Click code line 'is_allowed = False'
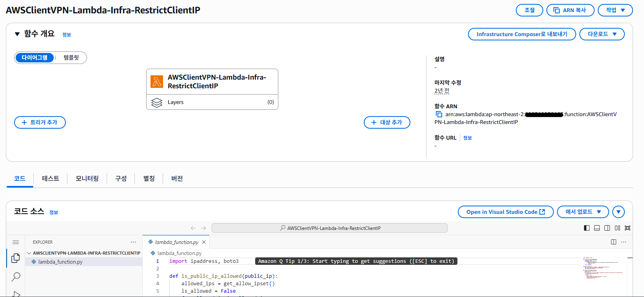Image resolution: width=644 pixels, height=297 pixels. pos(209,291)
